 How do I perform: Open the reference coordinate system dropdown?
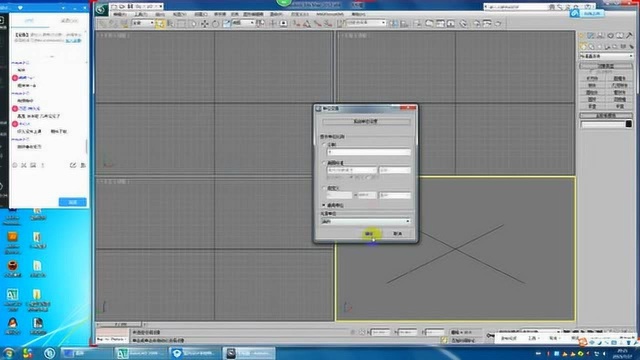point(243,23)
